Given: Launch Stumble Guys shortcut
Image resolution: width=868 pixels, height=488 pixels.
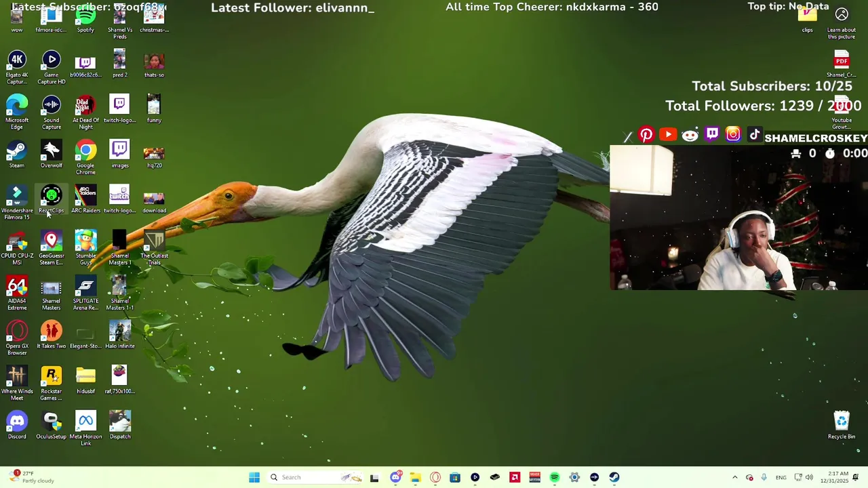Looking at the screenshot, I should (x=85, y=248).
